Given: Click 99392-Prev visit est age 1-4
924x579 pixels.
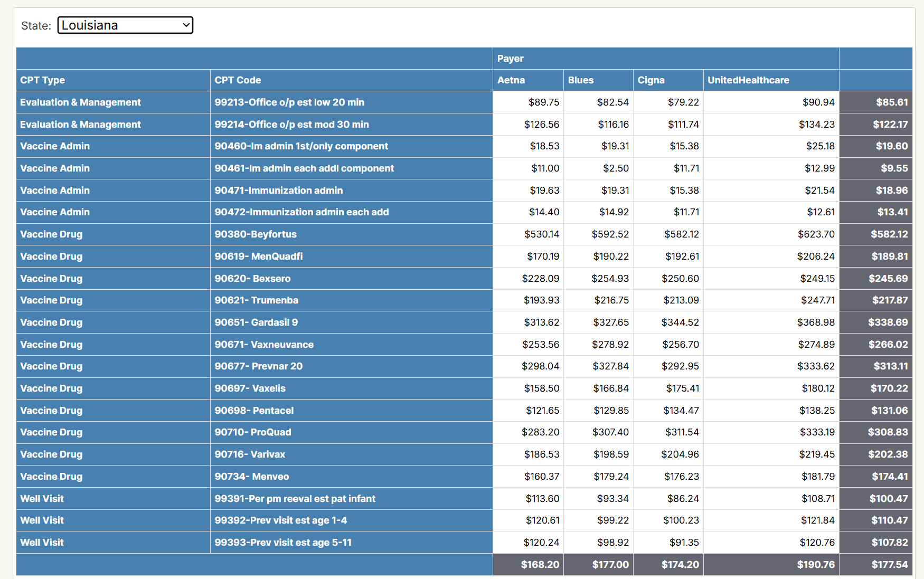Looking at the screenshot, I should 352,520.
